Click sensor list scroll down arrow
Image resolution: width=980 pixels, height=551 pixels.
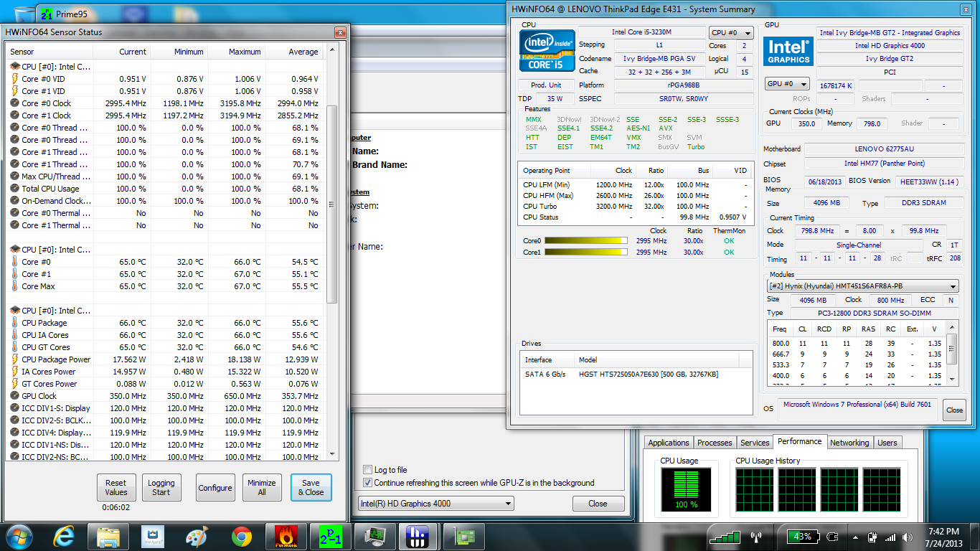332,454
